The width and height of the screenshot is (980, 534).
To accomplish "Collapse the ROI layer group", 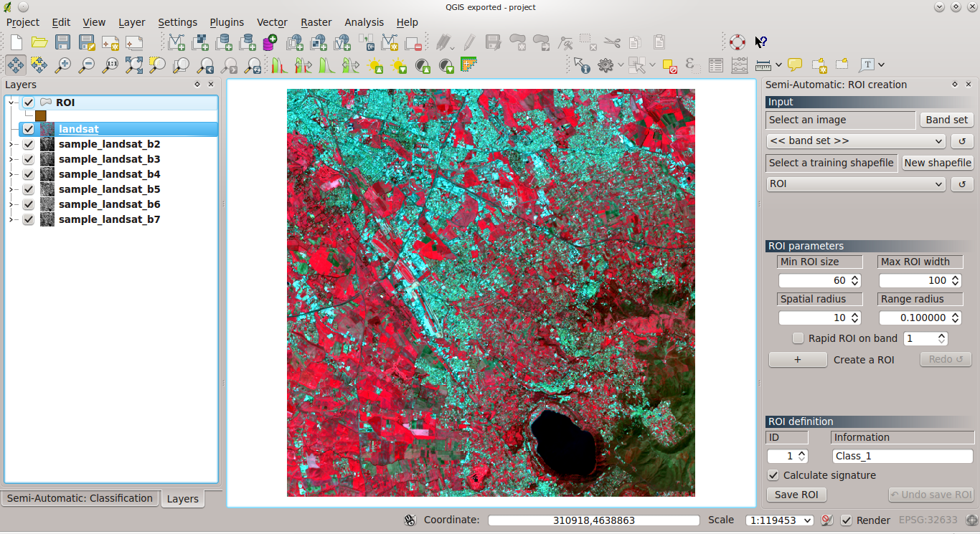I will (x=12, y=102).
